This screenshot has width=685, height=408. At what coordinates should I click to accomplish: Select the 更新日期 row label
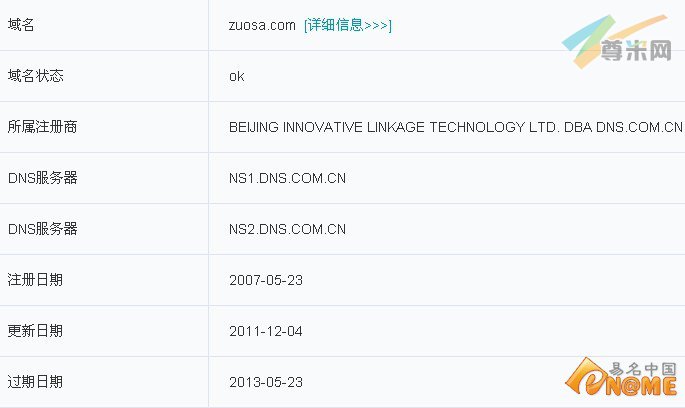(35, 331)
